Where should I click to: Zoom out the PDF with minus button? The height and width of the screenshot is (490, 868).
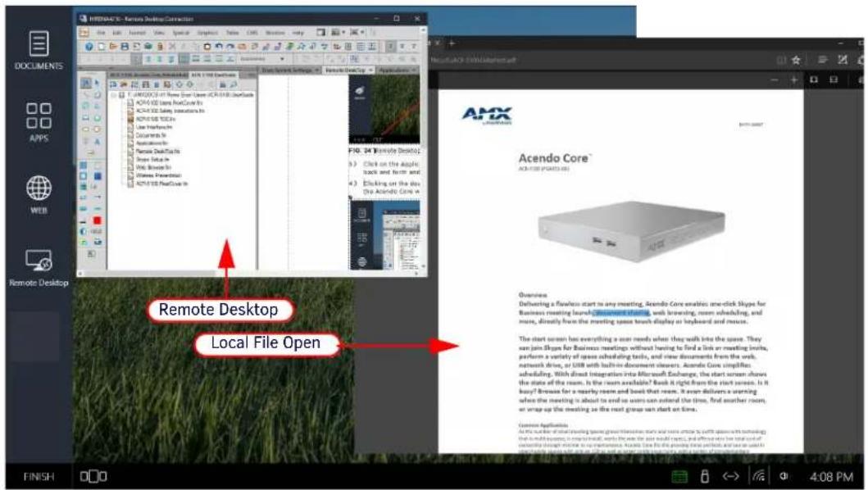coord(775,79)
